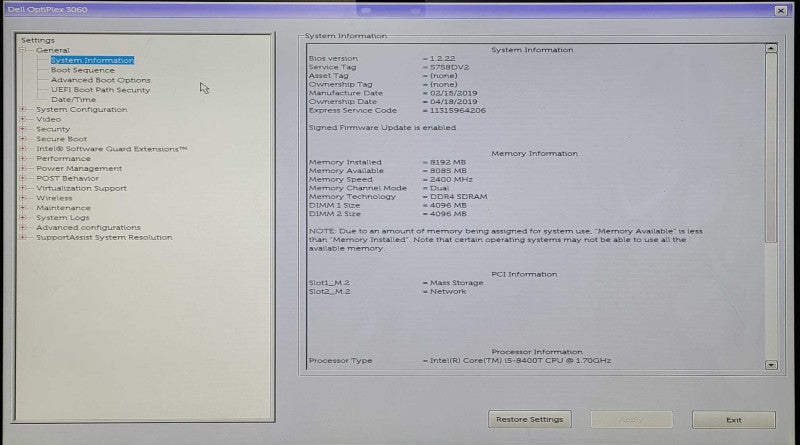The height and width of the screenshot is (445, 800).
Task: Click the DIMM 2 Size row label
Action: (x=334, y=214)
